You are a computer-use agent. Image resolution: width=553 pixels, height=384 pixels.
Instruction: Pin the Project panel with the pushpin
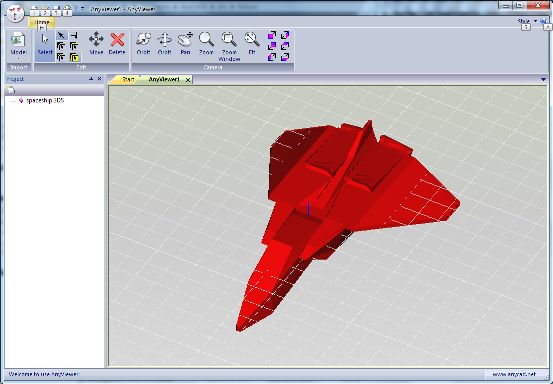click(x=91, y=79)
